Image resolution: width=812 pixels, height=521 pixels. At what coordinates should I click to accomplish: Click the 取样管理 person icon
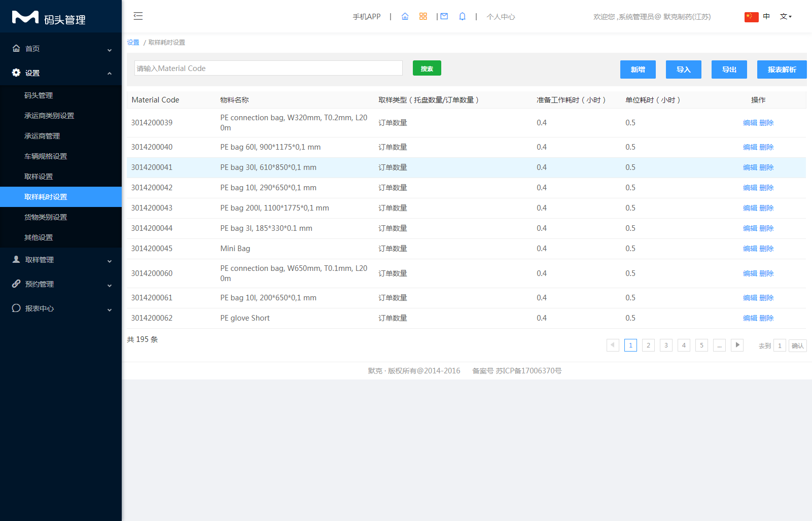pos(16,259)
